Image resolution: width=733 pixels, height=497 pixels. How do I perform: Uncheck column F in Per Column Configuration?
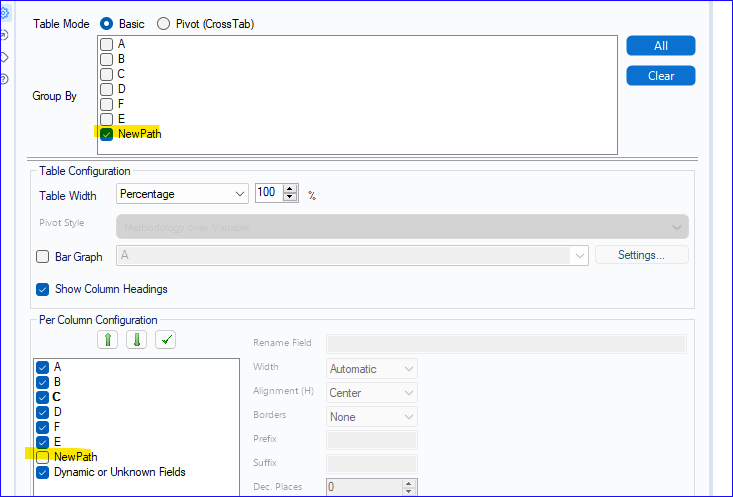click(43, 427)
